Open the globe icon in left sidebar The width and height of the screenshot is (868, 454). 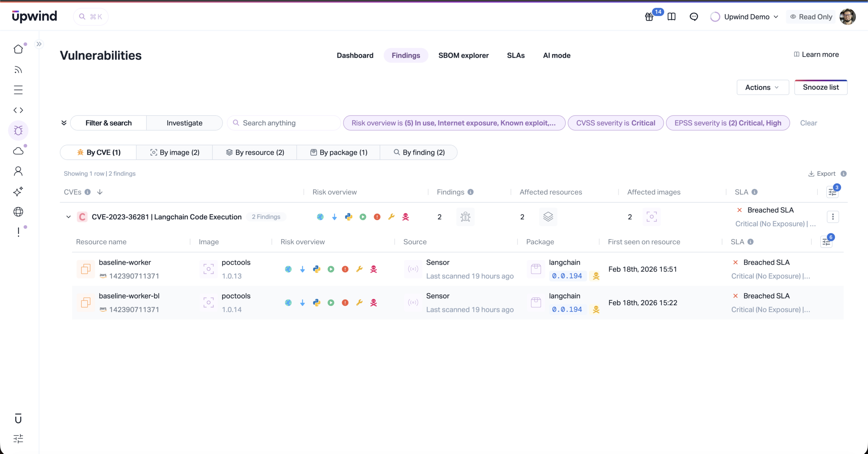pos(18,212)
